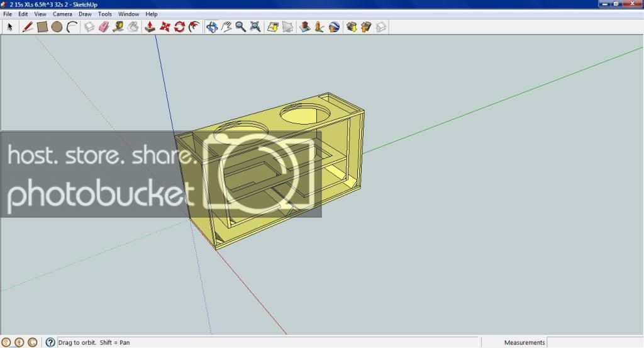Close the SketchUp window
Viewport: 644px width, 348px height.
click(633, 4)
